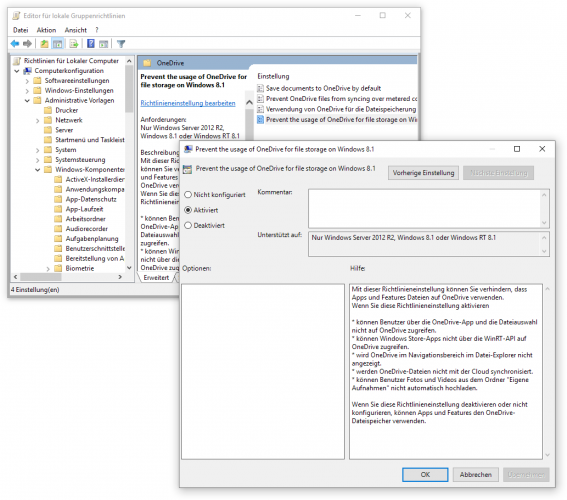
Task: Select 'Save documents to OneDrive by default' setting
Action: pyautogui.click(x=323, y=88)
